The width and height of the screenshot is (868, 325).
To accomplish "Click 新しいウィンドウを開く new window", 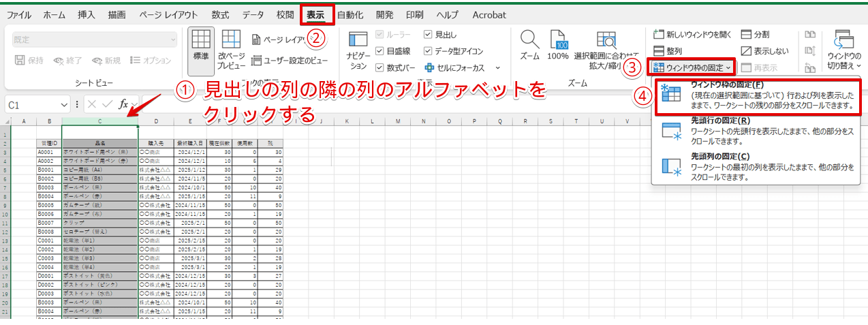I will [692, 34].
